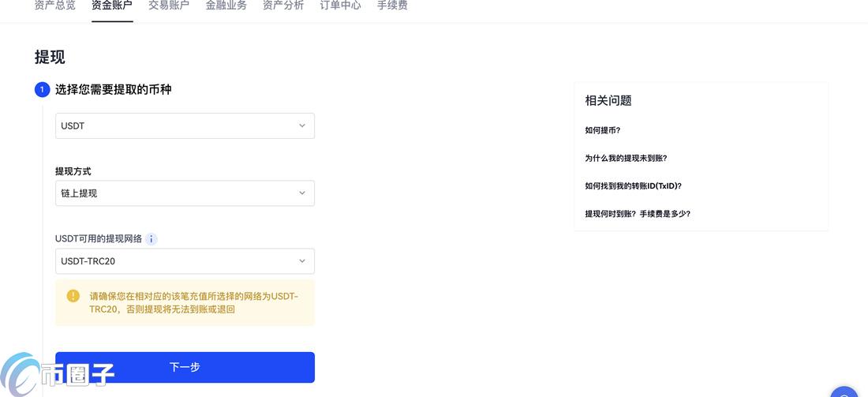Open the 订单中心 tab
The height and width of the screenshot is (397, 868).
click(x=340, y=6)
